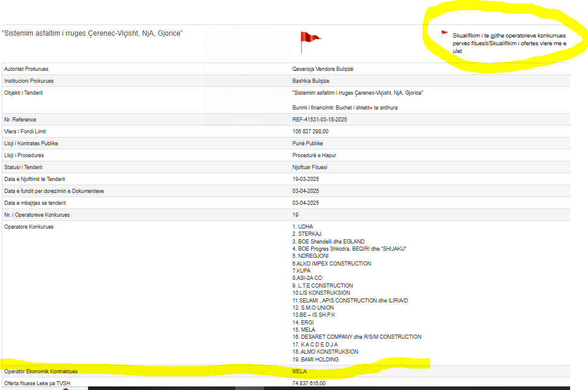
Task: Click MELA in the Operator Ekonomik Kontraktues row
Action: (x=299, y=372)
